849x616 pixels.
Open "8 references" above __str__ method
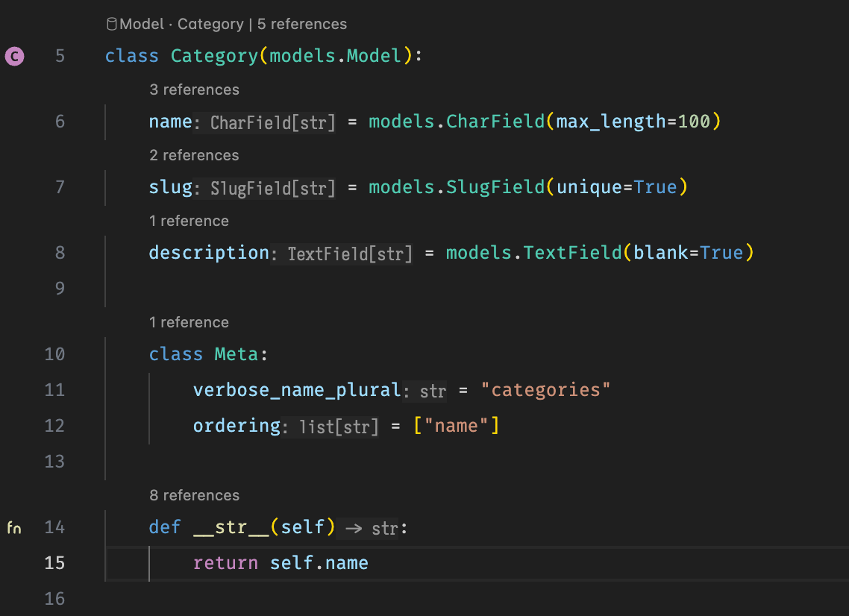(x=195, y=495)
